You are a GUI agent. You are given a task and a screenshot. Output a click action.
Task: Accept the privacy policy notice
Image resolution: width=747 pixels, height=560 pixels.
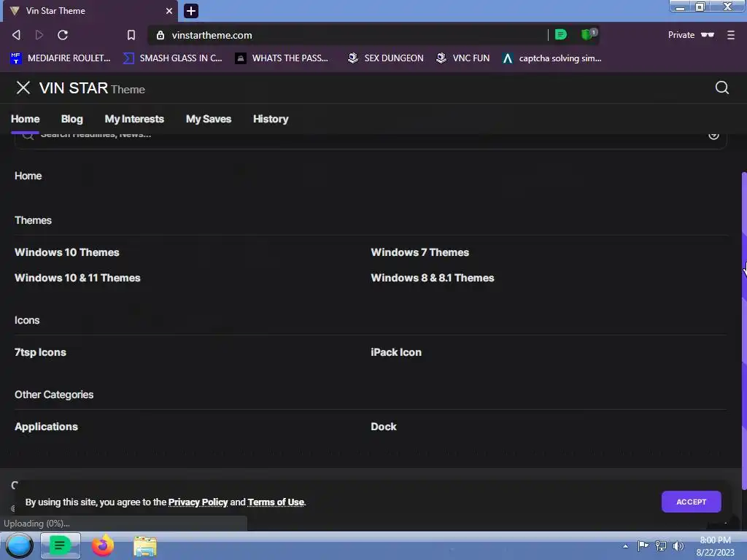[692, 502]
